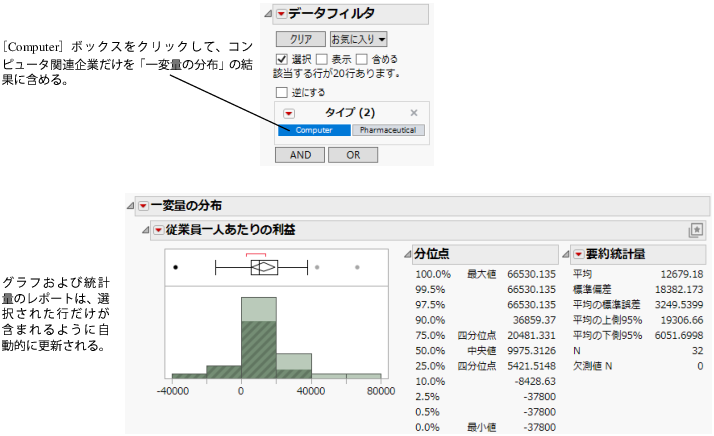The image size is (714, 436).
Task: Click the box plot mean diamond
Action: click(x=265, y=267)
